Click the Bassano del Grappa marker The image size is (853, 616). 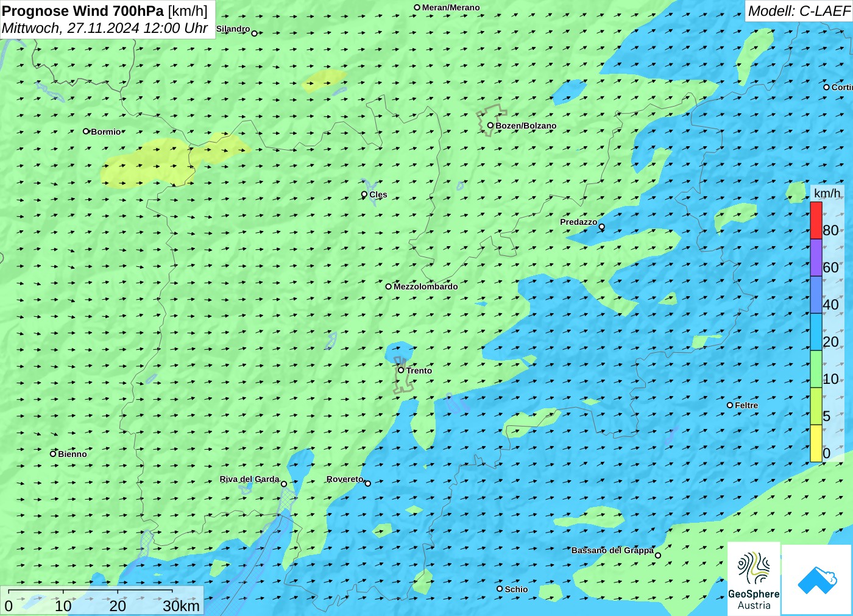pyautogui.click(x=658, y=555)
